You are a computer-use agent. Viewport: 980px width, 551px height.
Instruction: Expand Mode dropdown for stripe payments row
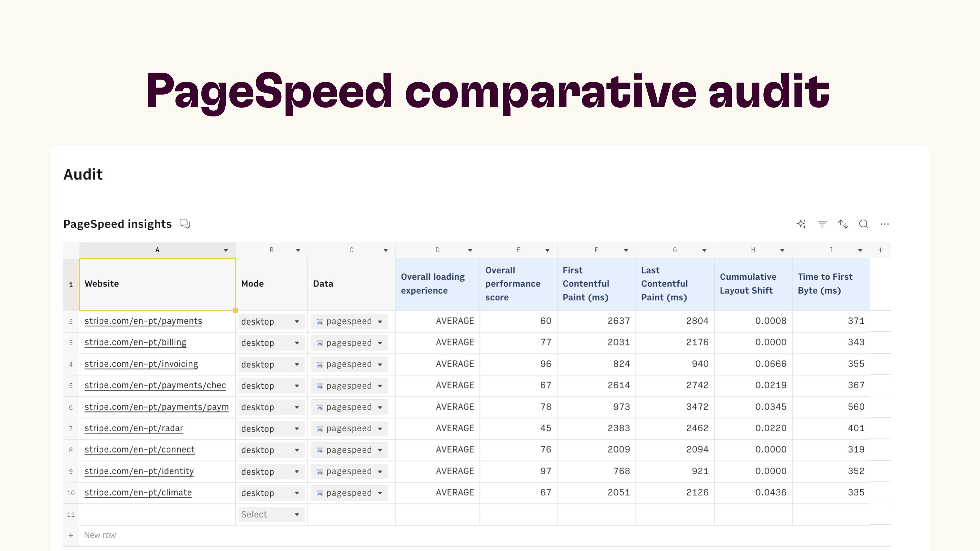pyautogui.click(x=297, y=322)
